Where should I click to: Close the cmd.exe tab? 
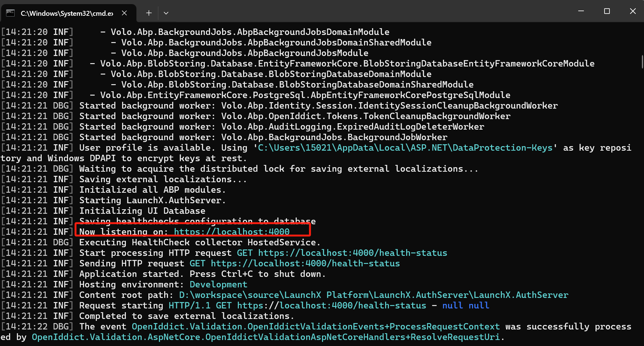click(x=124, y=13)
